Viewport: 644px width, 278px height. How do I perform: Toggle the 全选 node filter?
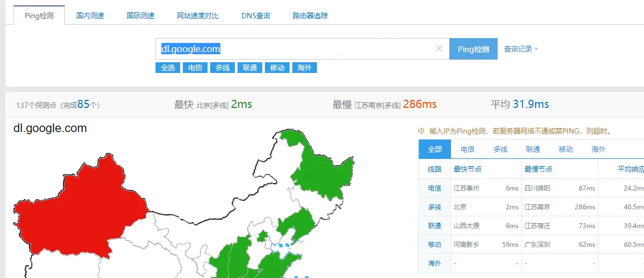(x=168, y=68)
